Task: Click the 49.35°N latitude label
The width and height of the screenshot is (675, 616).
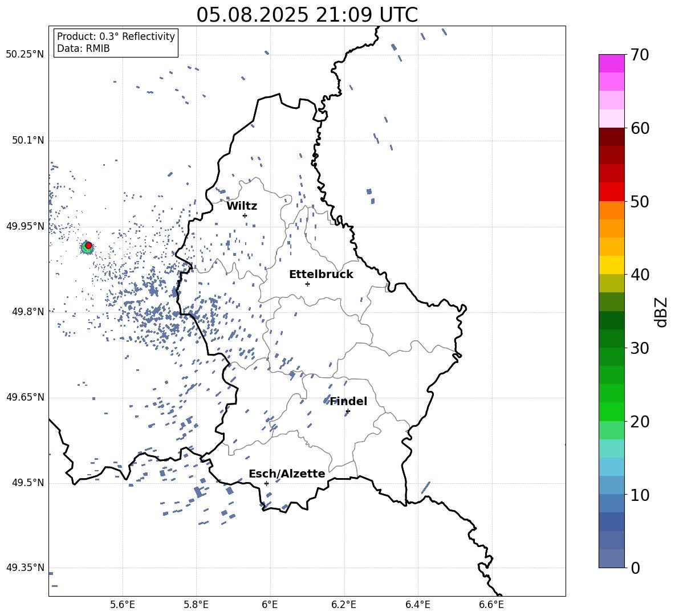Action: coord(25,568)
